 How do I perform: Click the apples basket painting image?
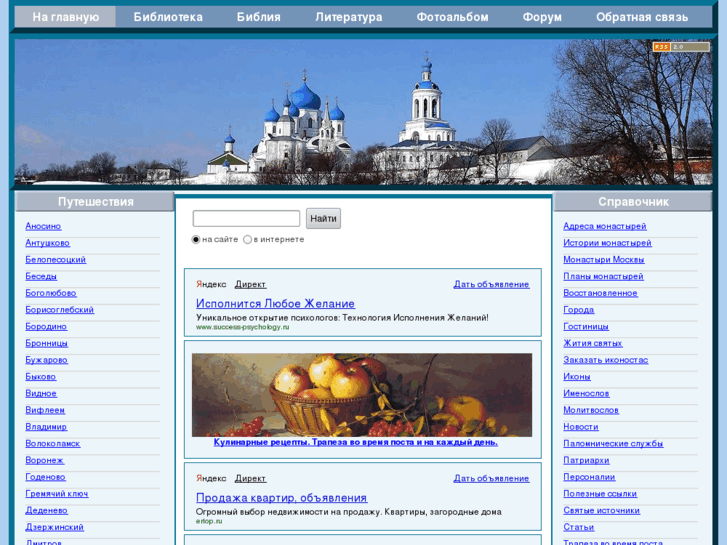click(362, 395)
